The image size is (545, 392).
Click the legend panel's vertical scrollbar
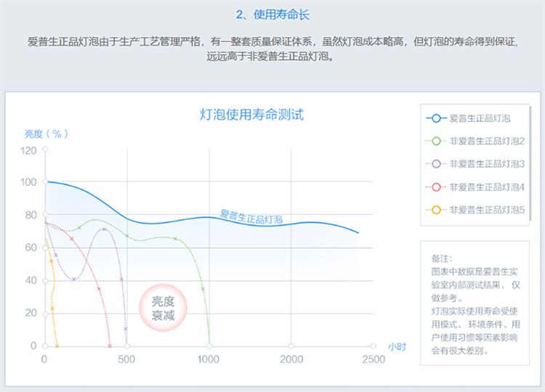530,163
